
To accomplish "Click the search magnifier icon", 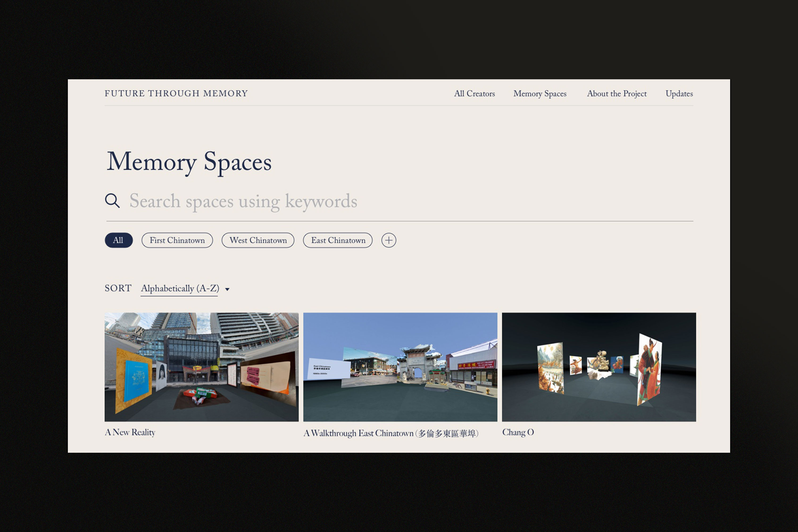I will [x=112, y=201].
